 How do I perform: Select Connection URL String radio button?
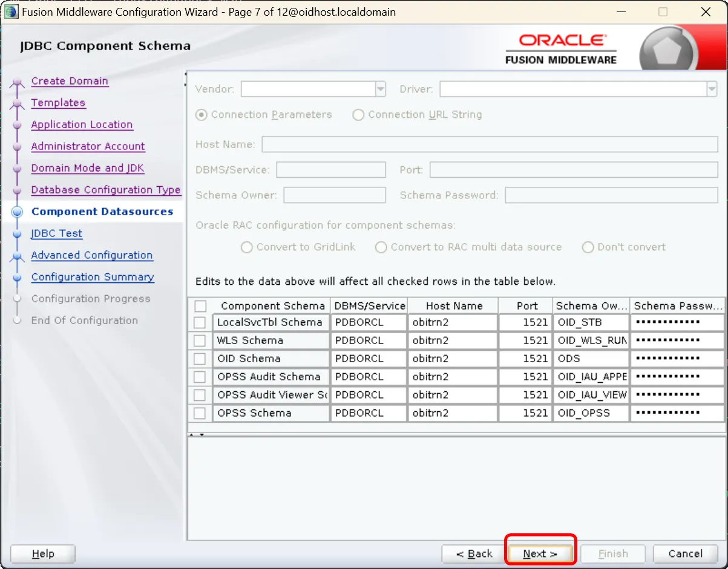(x=358, y=115)
